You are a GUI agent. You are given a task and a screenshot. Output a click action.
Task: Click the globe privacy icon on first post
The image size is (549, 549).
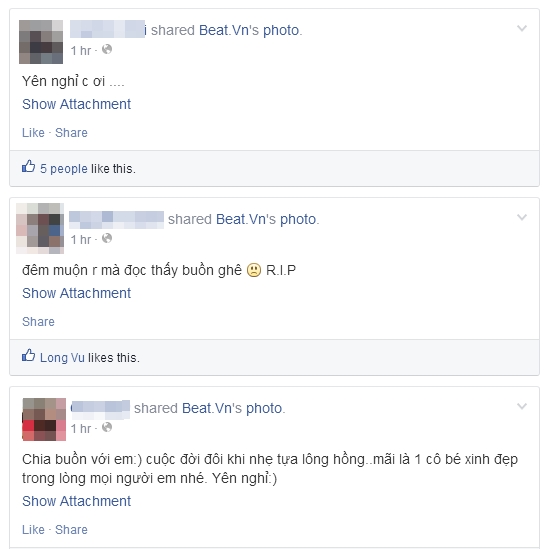point(107,49)
